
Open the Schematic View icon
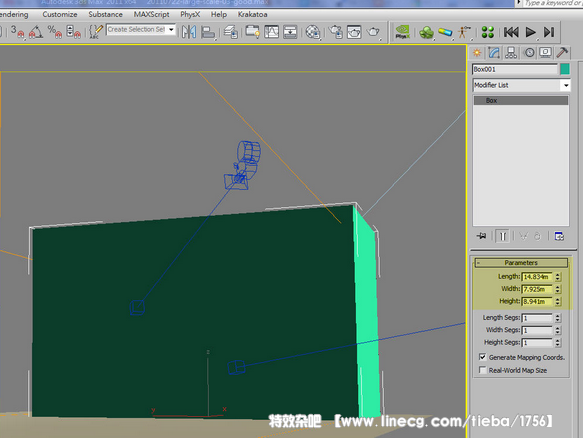click(x=290, y=32)
